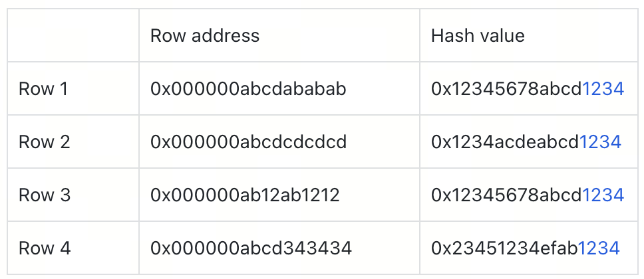Select the "Hash value" column header
The width and height of the screenshot is (644, 279).
tap(478, 35)
